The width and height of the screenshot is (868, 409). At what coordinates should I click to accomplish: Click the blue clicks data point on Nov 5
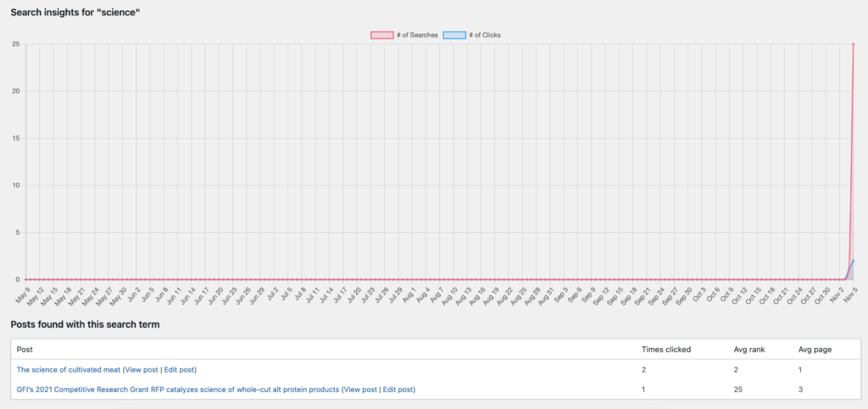[x=853, y=261]
